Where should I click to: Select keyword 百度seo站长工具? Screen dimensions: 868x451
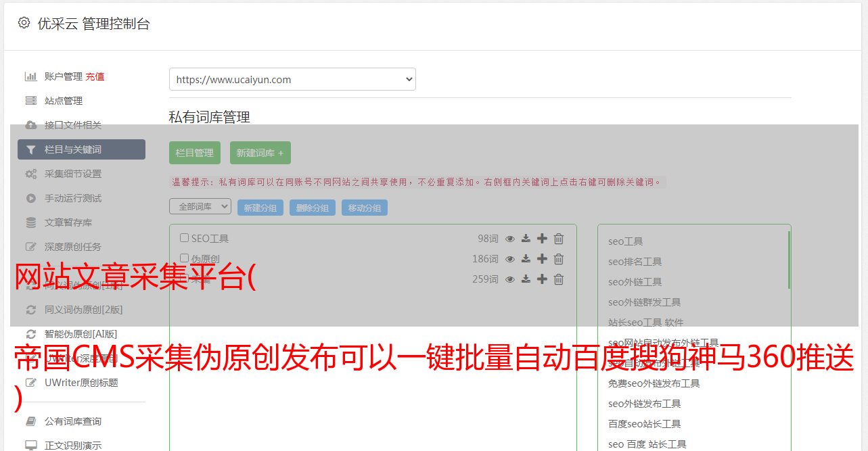(x=644, y=424)
